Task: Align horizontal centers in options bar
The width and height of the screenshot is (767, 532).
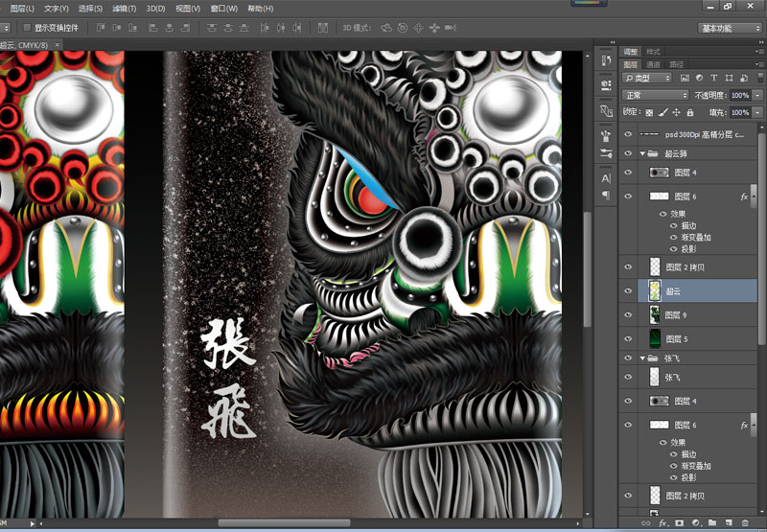Action: click(x=170, y=28)
